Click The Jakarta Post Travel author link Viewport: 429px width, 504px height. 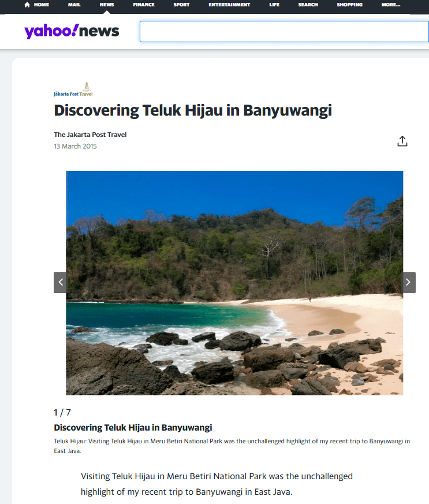pos(90,135)
